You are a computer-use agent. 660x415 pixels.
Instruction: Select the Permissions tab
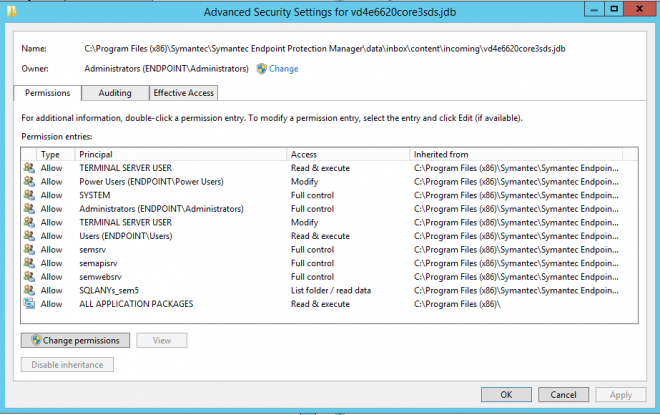pyautogui.click(x=47, y=93)
